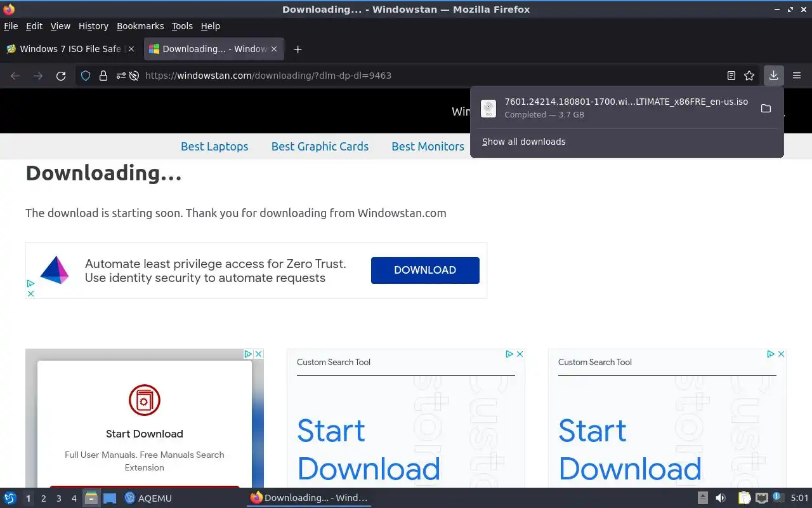Image resolution: width=812 pixels, height=508 pixels.
Task: Open the File menu
Action: (x=11, y=26)
